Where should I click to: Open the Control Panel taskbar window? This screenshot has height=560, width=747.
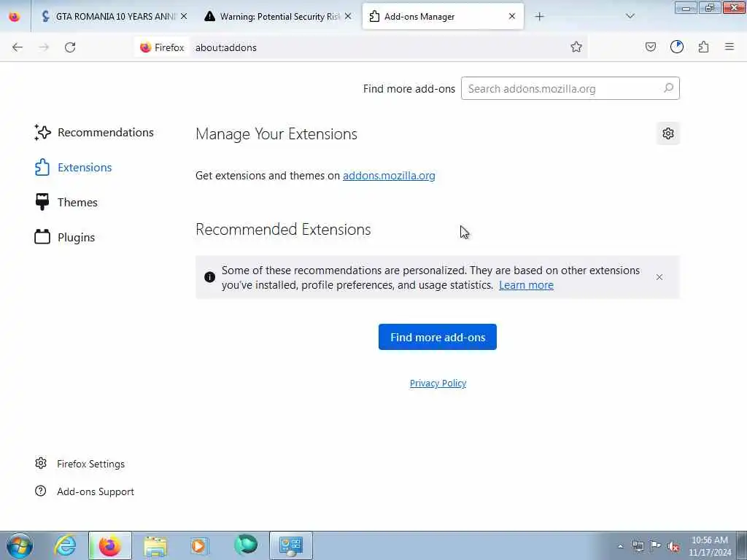point(290,545)
